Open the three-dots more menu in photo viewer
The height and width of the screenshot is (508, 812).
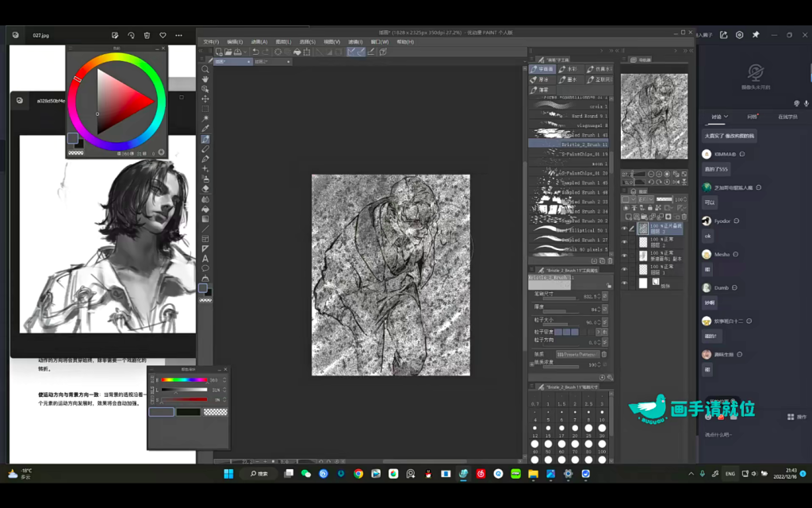point(178,36)
